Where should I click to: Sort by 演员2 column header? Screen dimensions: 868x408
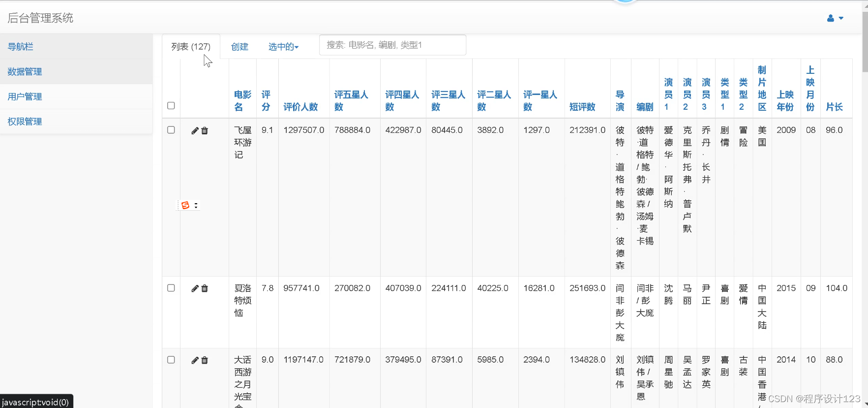click(687, 94)
